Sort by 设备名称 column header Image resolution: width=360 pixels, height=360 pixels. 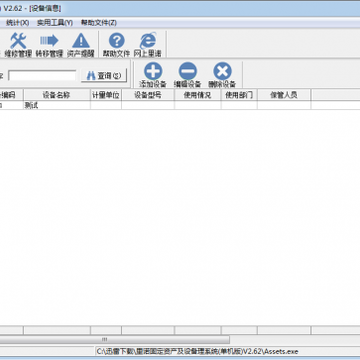57,95
